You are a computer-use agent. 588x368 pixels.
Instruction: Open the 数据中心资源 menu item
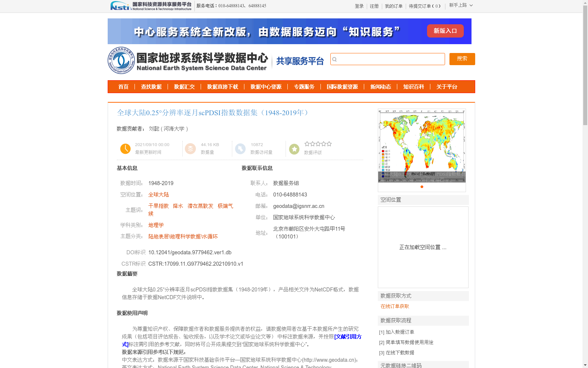click(x=266, y=87)
